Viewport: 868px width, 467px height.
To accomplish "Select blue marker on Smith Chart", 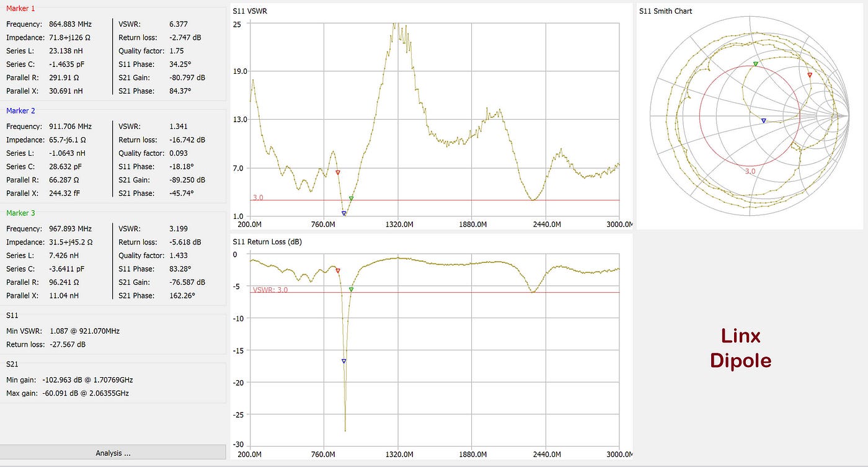I will (763, 121).
